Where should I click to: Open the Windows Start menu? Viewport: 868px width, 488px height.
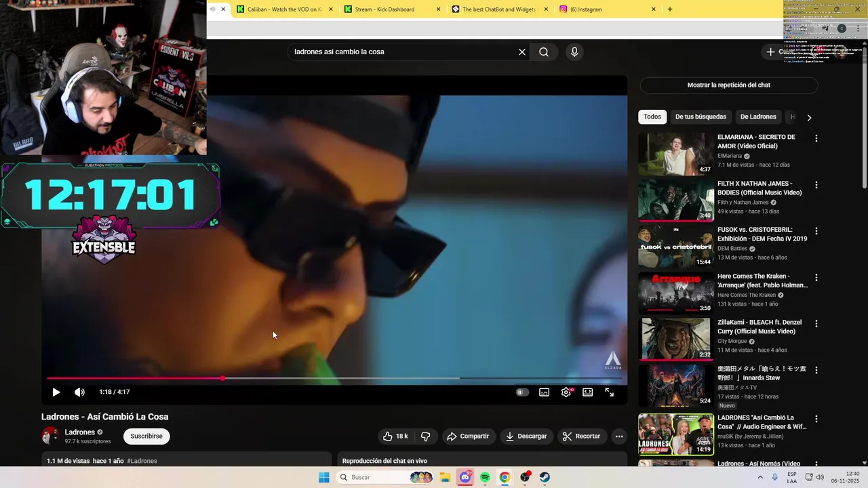pos(324,478)
